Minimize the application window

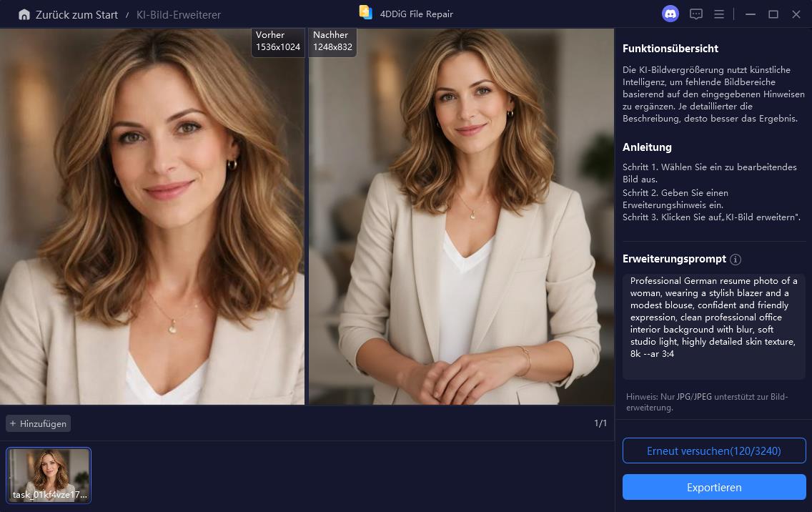click(751, 14)
